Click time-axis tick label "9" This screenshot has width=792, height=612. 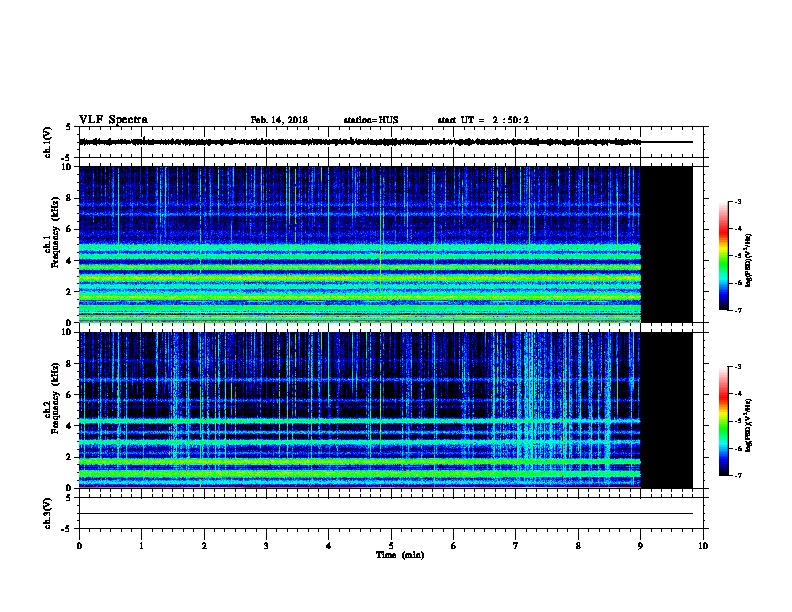[640, 546]
